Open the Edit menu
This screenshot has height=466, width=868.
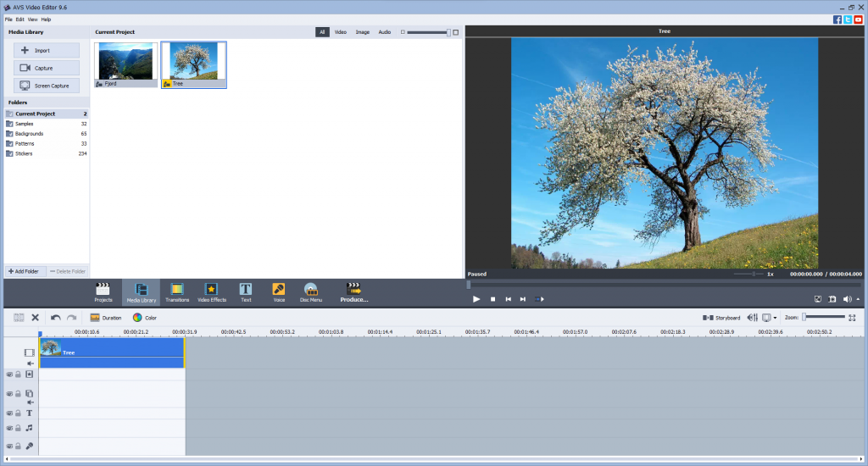19,19
